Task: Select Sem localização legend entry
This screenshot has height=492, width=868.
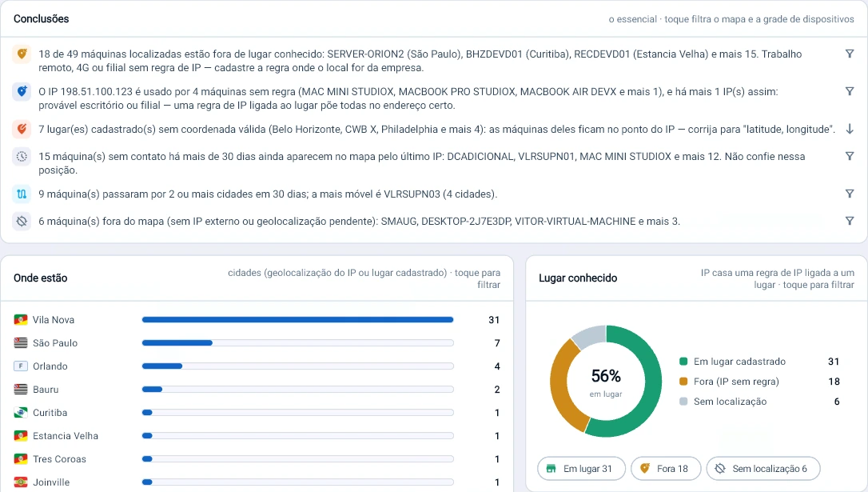Action: tap(759, 402)
